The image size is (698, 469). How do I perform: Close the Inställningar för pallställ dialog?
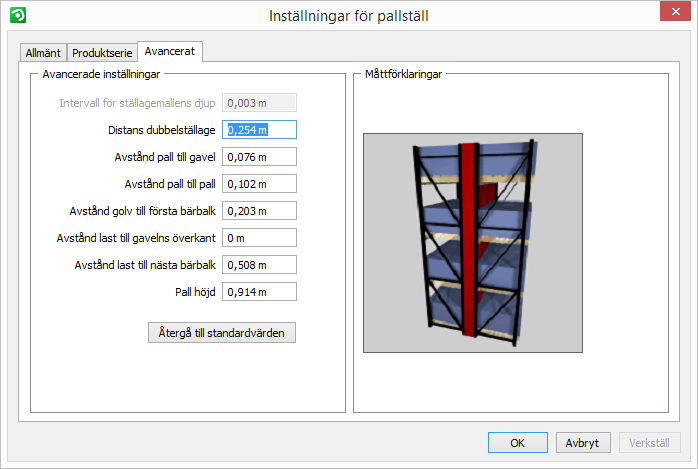tap(675, 11)
